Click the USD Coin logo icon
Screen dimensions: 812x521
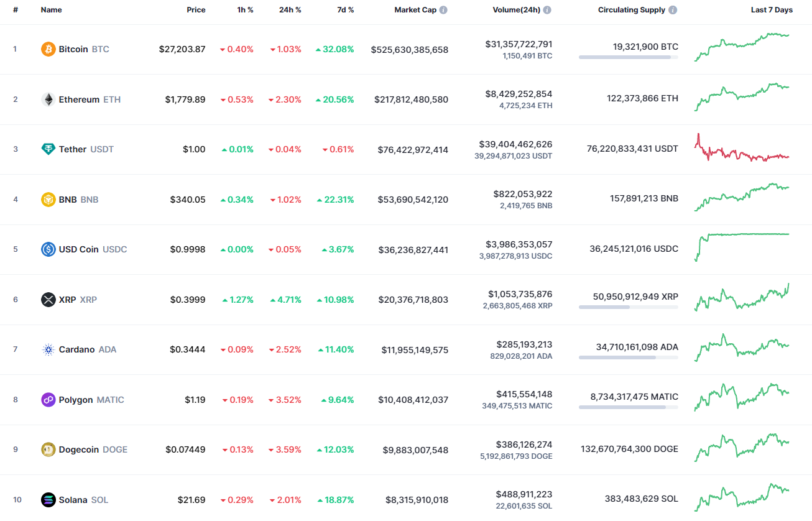48,249
